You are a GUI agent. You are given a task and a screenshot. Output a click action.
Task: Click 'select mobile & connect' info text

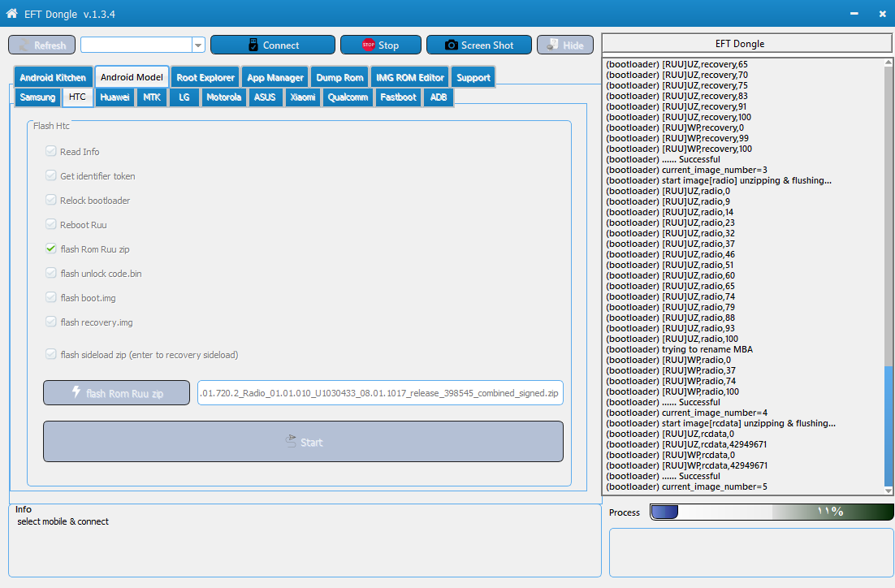pyautogui.click(x=63, y=521)
